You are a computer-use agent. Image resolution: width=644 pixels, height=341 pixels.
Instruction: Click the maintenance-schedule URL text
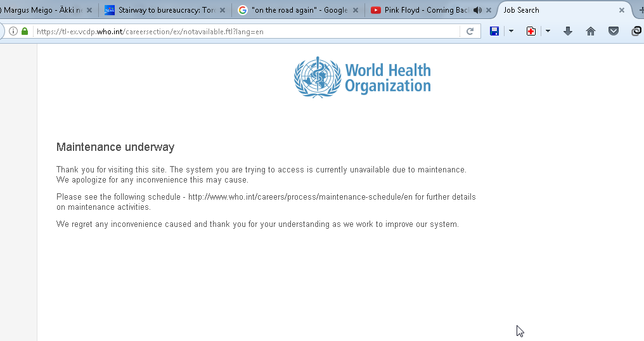300,196
